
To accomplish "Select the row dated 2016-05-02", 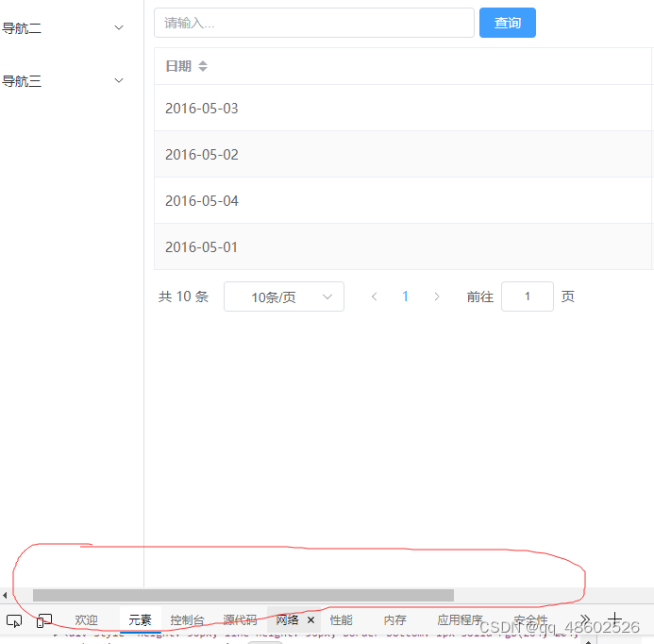I will coord(402,155).
